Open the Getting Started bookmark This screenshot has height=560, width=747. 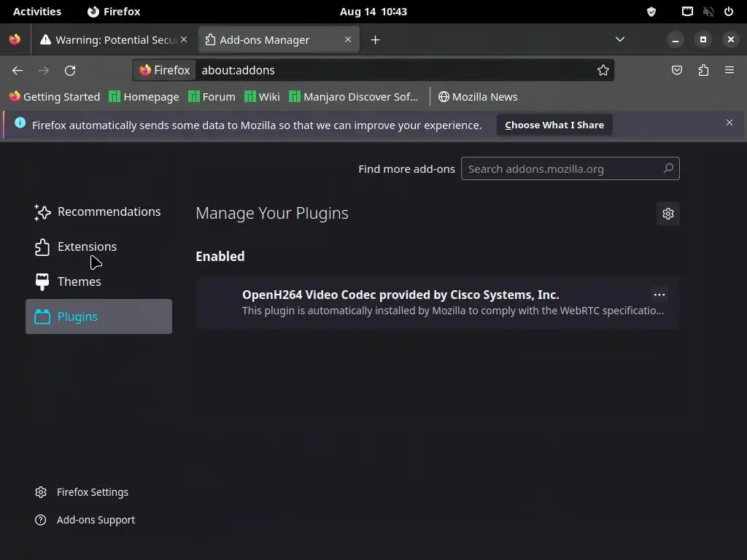pyautogui.click(x=54, y=97)
